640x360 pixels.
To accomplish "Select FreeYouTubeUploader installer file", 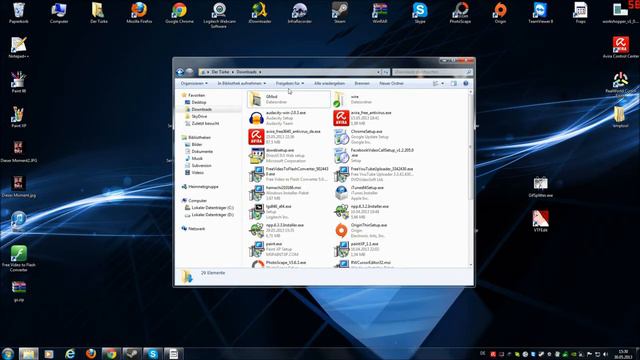I will click(373, 174).
